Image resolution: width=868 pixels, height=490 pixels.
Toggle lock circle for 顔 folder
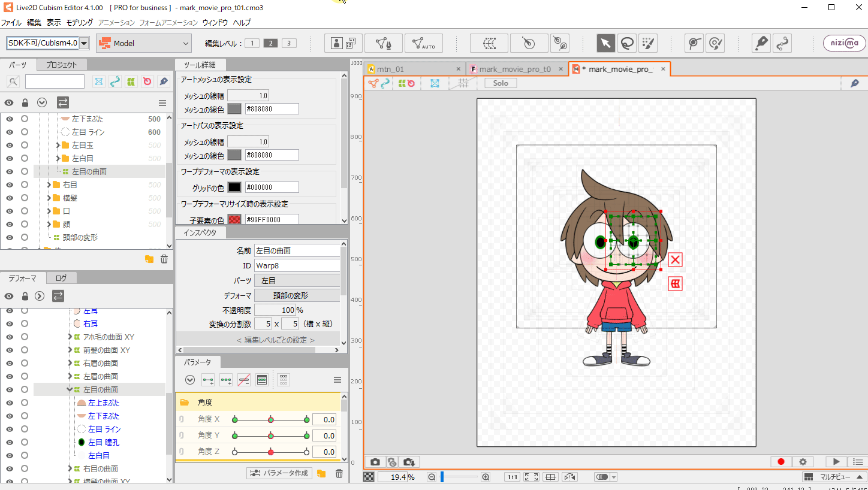pyautogui.click(x=25, y=224)
